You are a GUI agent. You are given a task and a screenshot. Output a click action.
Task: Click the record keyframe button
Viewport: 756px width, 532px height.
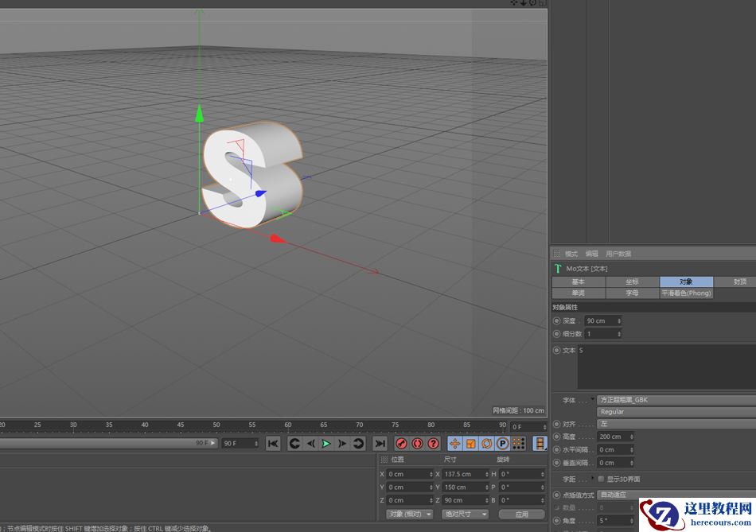400,444
